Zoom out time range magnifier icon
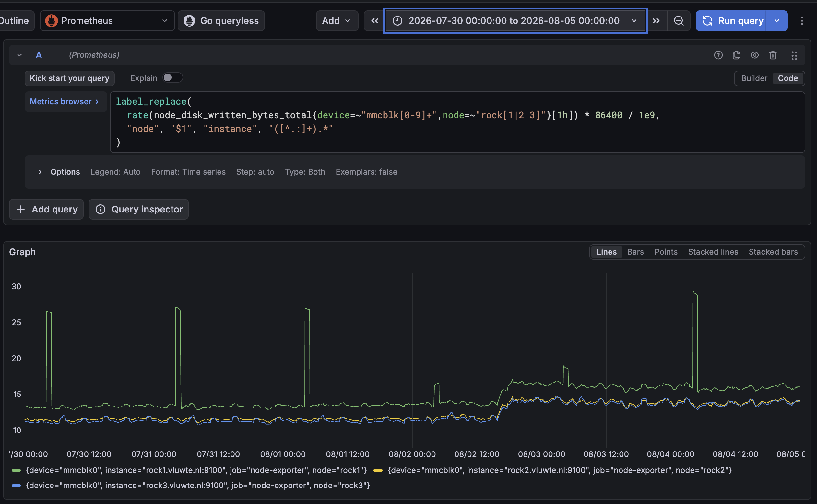817x504 pixels. tap(679, 21)
